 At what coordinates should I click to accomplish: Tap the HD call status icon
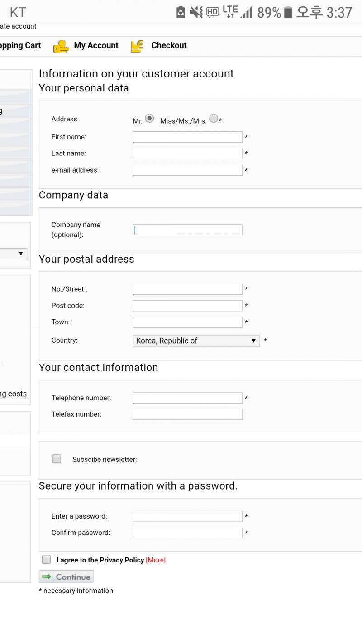pos(212,12)
